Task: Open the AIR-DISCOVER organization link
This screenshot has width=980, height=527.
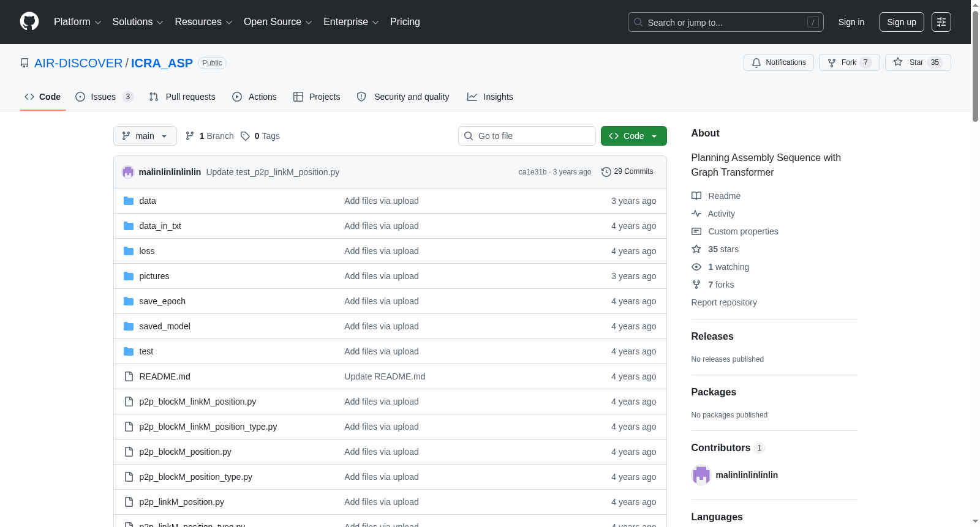Action: [x=78, y=63]
